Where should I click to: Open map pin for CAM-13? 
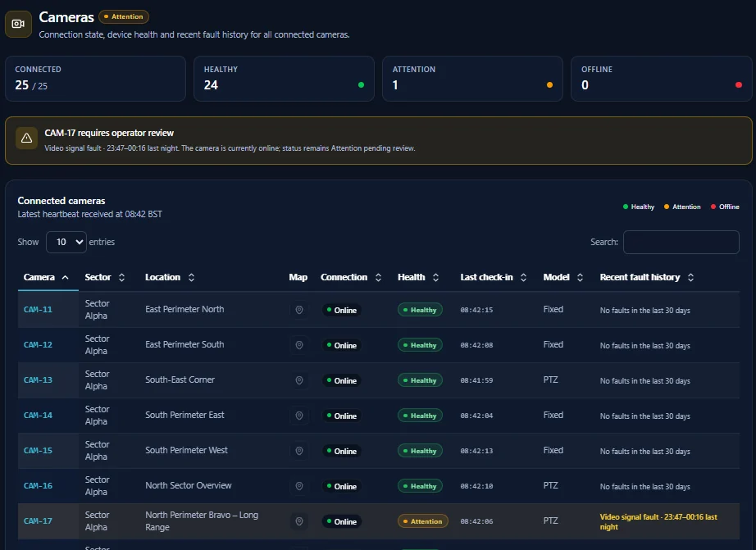299,380
